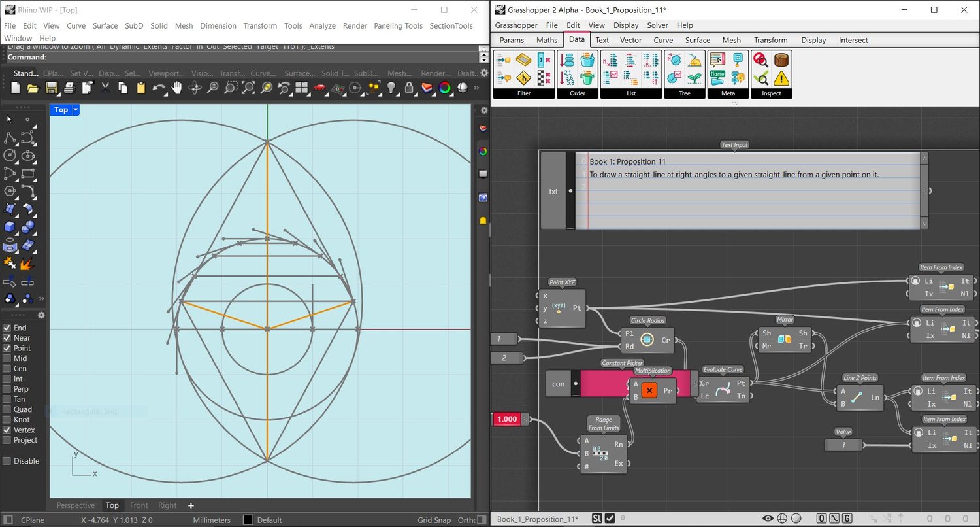The image size is (980, 527).
Task: Click the Paste clipboard icon in Rhino
Action: point(140,88)
